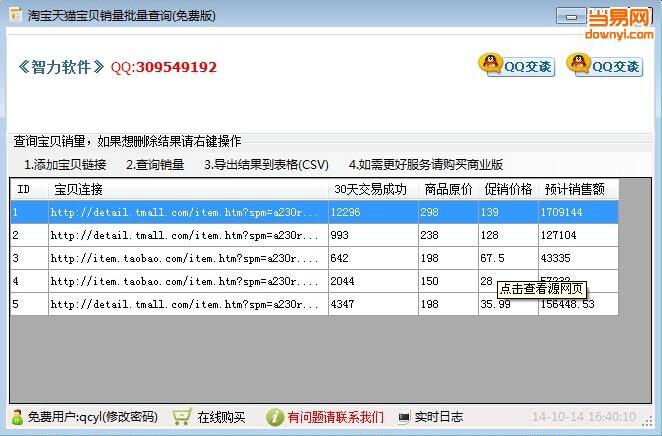Click original price 298 cell

[x=448, y=212]
